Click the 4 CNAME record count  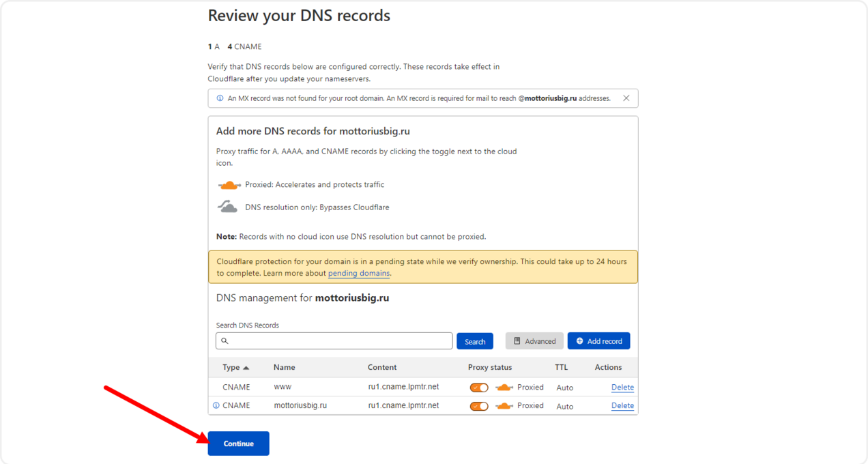(x=244, y=46)
